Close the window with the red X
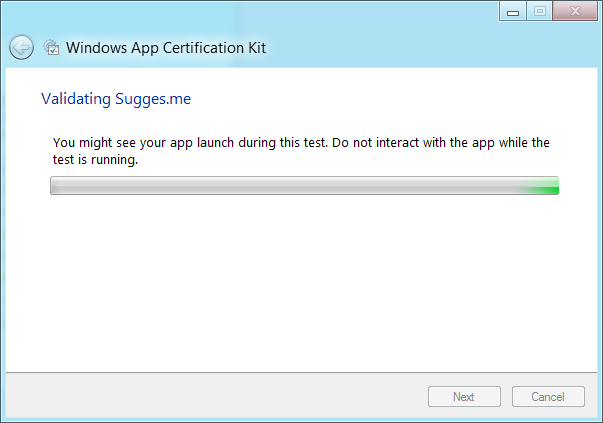The height and width of the screenshot is (423, 603). click(x=575, y=11)
